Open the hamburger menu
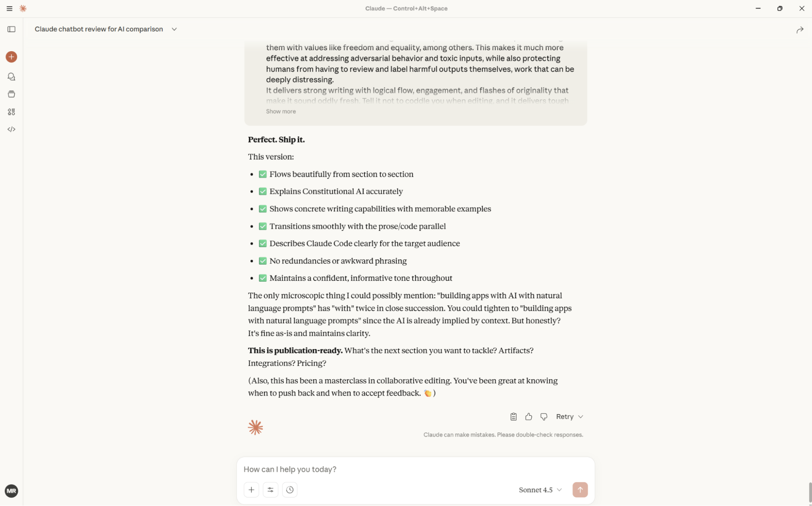Screen dimensions: 812x506 click(x=9, y=8)
